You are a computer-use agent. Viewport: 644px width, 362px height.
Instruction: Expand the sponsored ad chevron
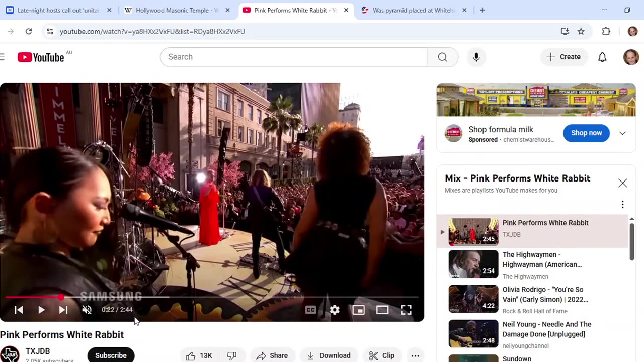622,133
